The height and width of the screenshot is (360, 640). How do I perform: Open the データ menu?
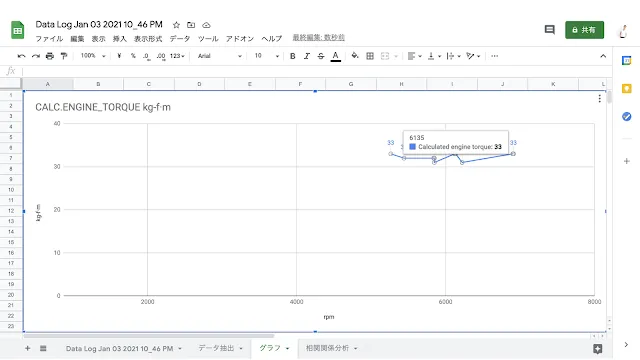pos(180,38)
